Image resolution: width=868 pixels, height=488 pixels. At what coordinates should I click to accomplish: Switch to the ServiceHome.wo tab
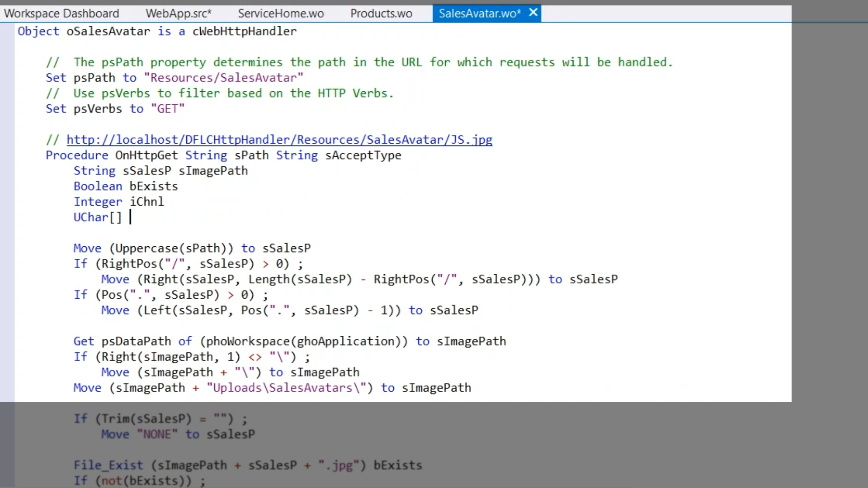[x=281, y=14]
